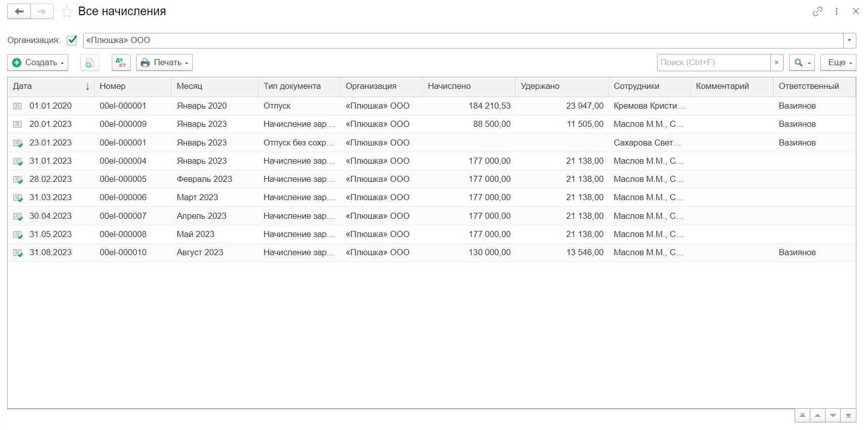Click the Дт/Кт postings icon
868x430 pixels.
121,63
